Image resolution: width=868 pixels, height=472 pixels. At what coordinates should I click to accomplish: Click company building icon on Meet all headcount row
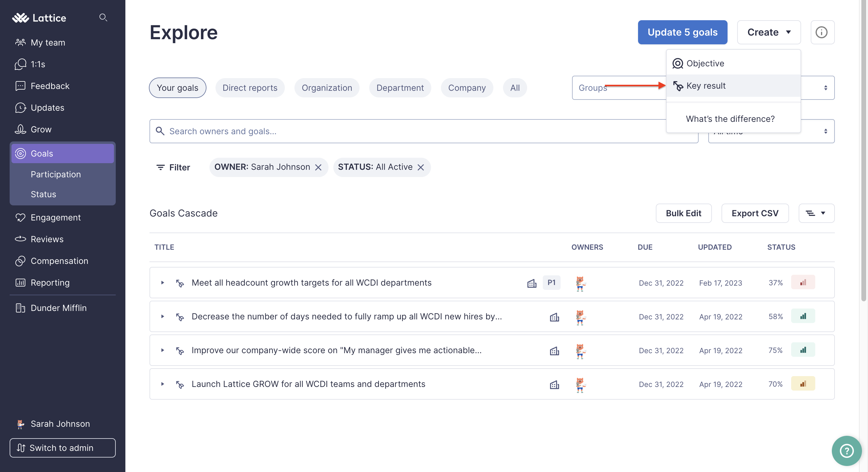coord(532,283)
